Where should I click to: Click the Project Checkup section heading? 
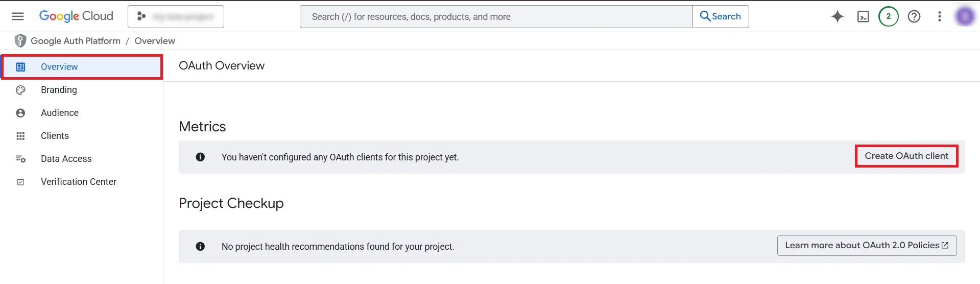click(231, 203)
